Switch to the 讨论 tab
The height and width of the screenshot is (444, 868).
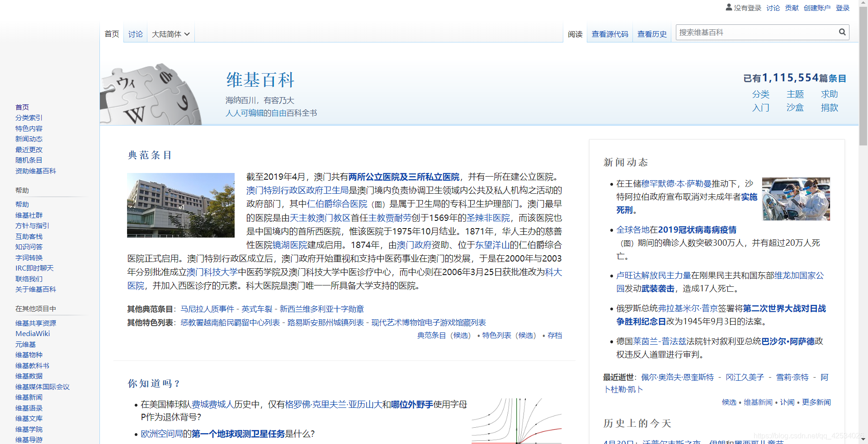click(x=135, y=33)
